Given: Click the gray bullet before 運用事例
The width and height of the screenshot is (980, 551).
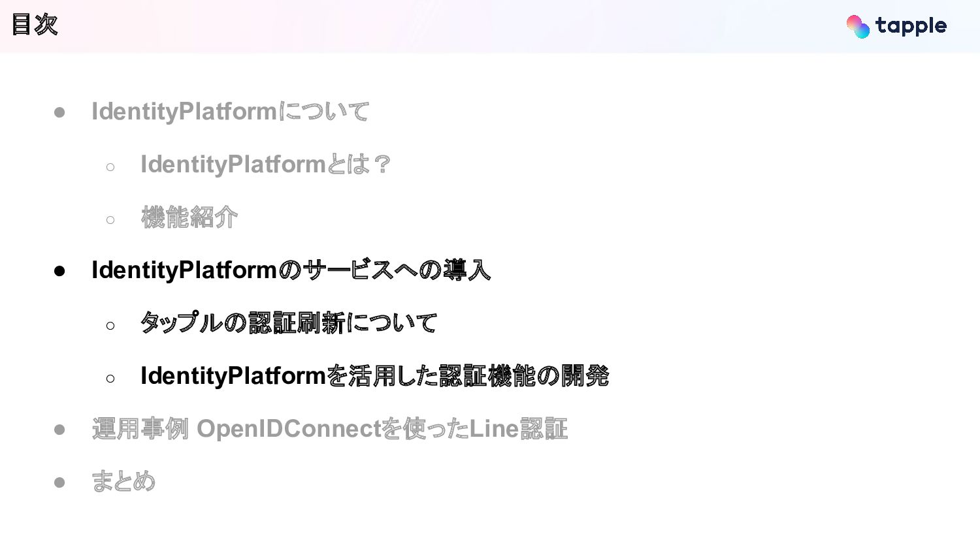Looking at the screenshot, I should point(59,430).
